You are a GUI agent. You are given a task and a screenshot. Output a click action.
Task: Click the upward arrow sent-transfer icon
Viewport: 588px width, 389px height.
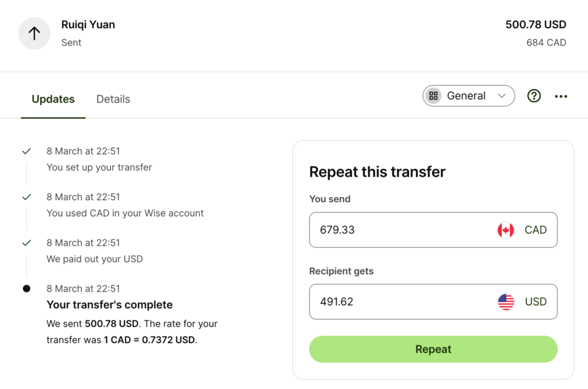tap(34, 33)
